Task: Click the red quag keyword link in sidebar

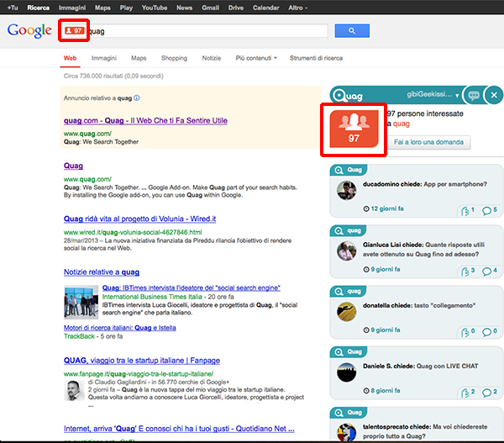Action: [x=402, y=124]
